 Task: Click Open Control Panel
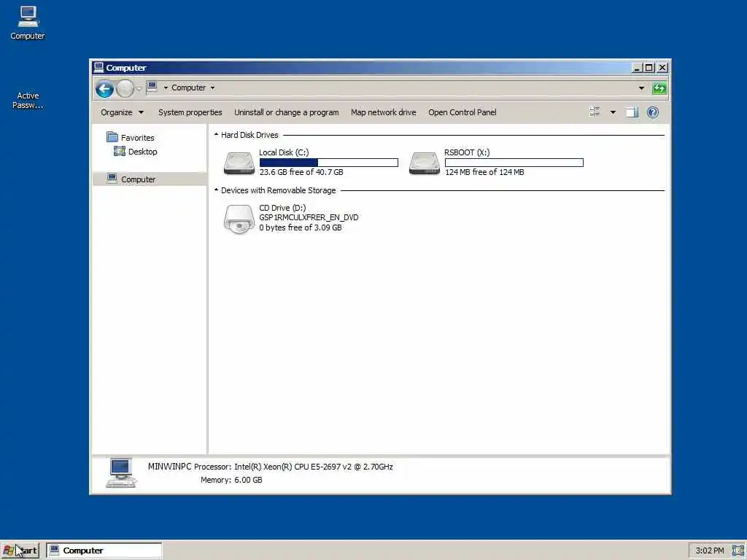click(x=462, y=112)
